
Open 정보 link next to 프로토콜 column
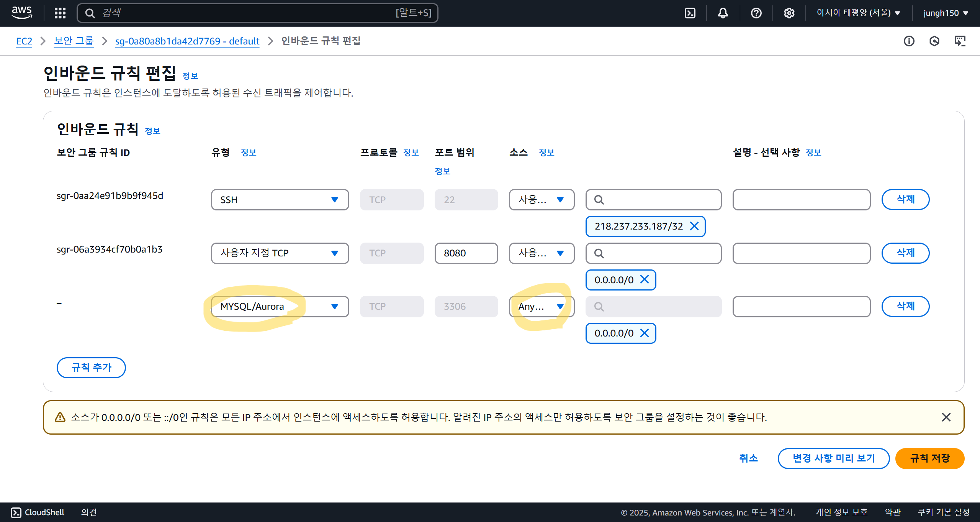pos(411,153)
